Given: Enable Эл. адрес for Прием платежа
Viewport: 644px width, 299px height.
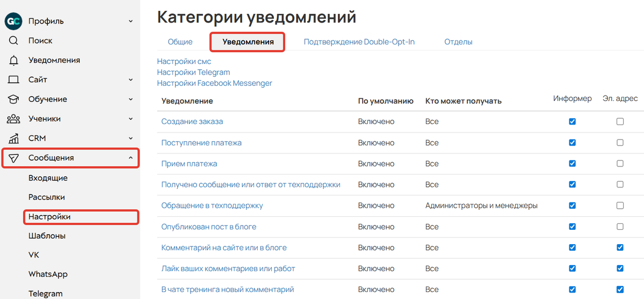Looking at the screenshot, I should pos(620,164).
